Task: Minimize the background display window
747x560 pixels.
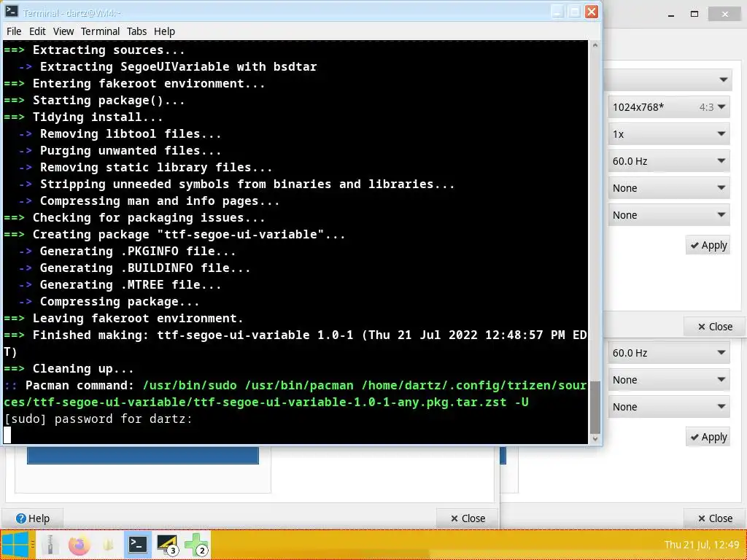Action: pos(671,15)
